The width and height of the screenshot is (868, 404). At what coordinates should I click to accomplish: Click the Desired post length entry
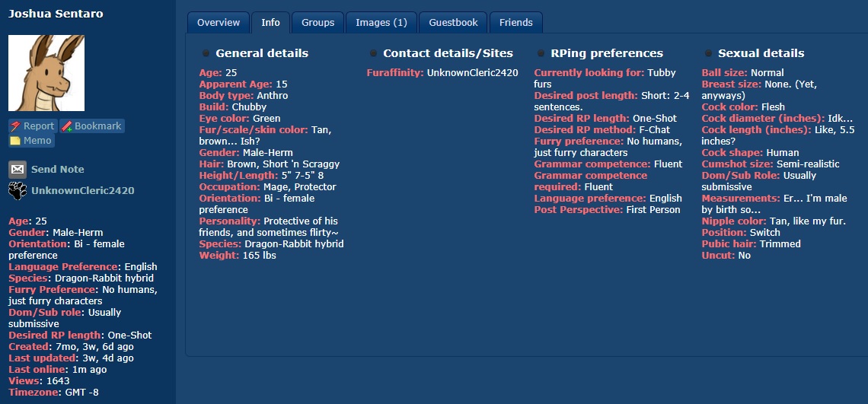611,100
